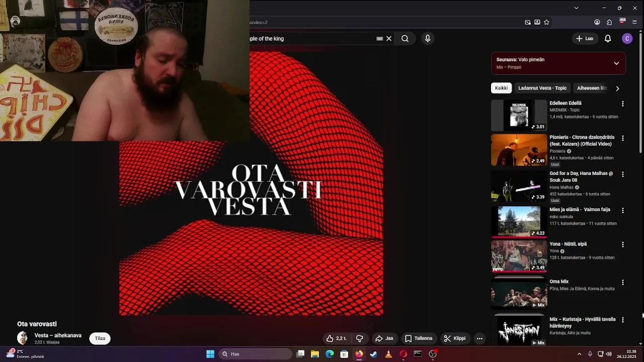This screenshot has height=362, width=644.
Task: Select the Aiheeseen liittyvät chip
Action: [x=592, y=88]
